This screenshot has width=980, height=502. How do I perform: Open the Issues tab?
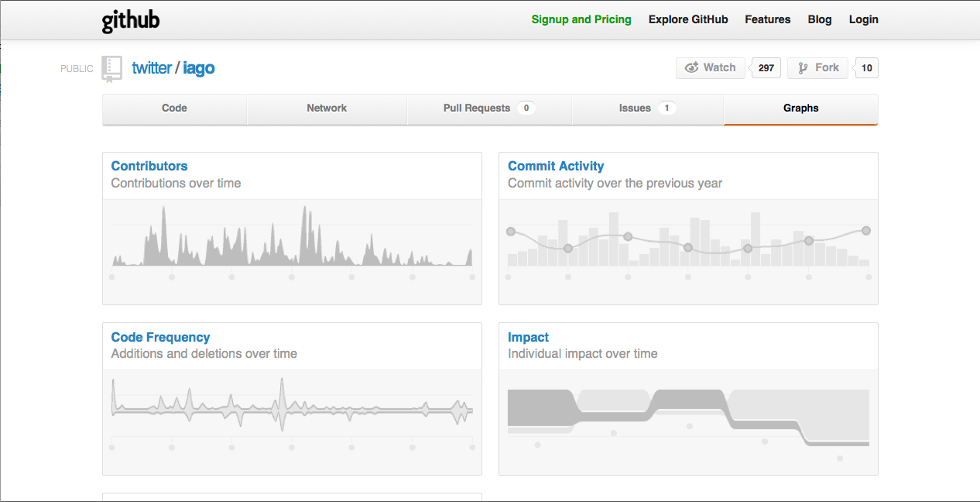click(647, 109)
